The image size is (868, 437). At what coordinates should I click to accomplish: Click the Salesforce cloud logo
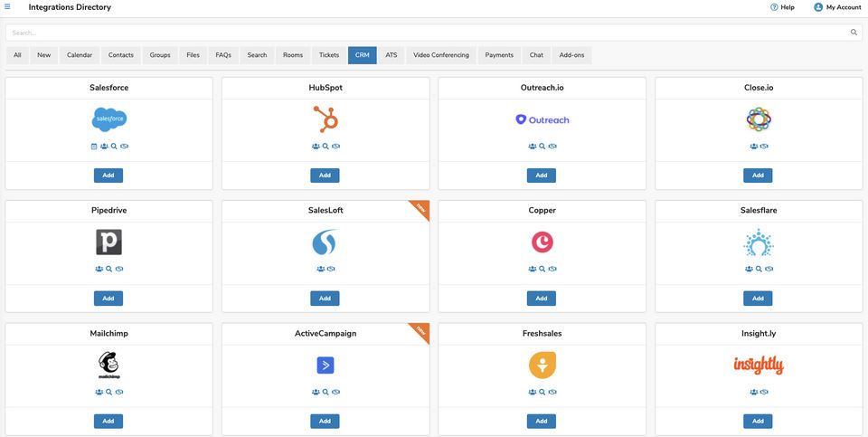tap(109, 119)
